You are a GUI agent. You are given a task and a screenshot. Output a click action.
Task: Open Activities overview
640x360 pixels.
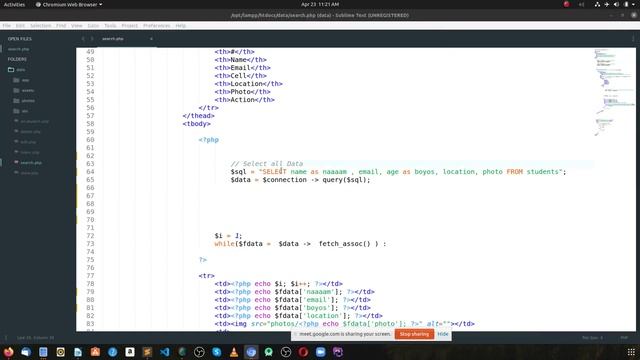[x=14, y=4]
